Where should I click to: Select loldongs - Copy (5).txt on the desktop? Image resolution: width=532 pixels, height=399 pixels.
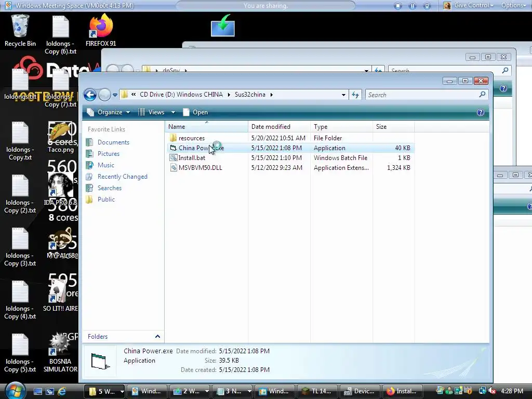(x=20, y=353)
